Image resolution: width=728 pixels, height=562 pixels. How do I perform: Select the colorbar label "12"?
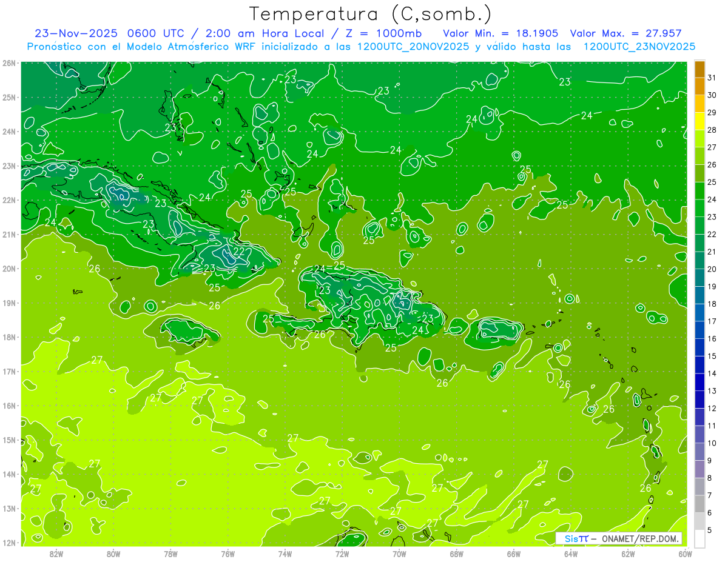point(712,408)
